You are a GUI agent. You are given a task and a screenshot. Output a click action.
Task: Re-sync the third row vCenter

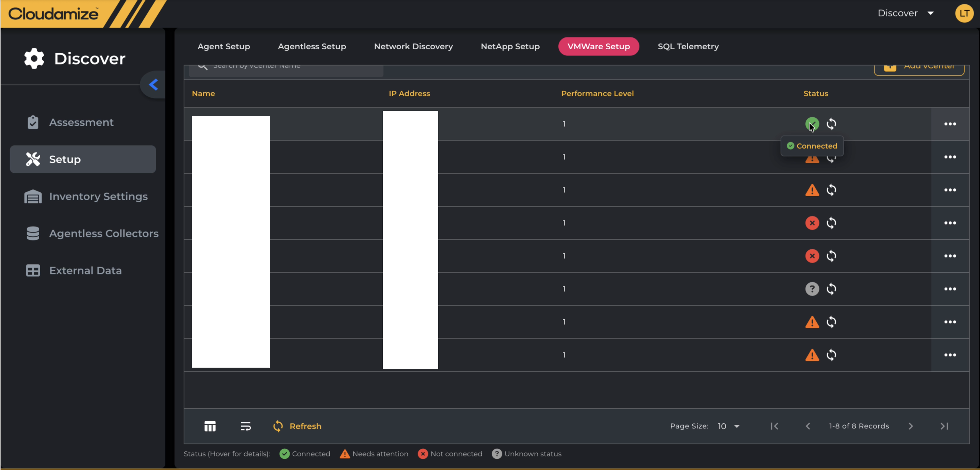click(831, 190)
